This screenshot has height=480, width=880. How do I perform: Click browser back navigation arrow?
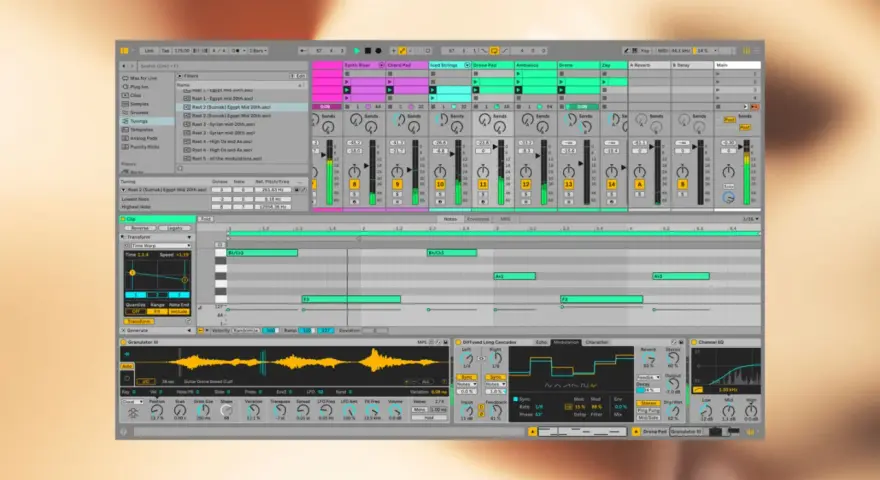124,66
